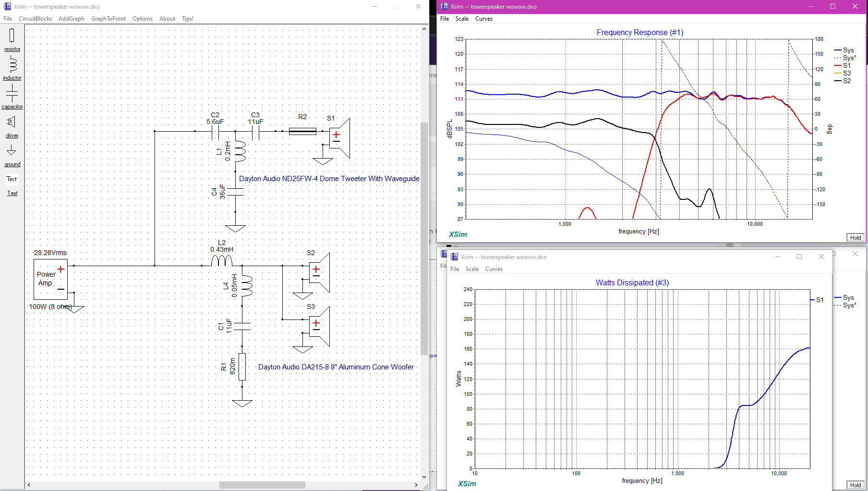
Task: Select the inductor component tool
Action: tap(12, 68)
